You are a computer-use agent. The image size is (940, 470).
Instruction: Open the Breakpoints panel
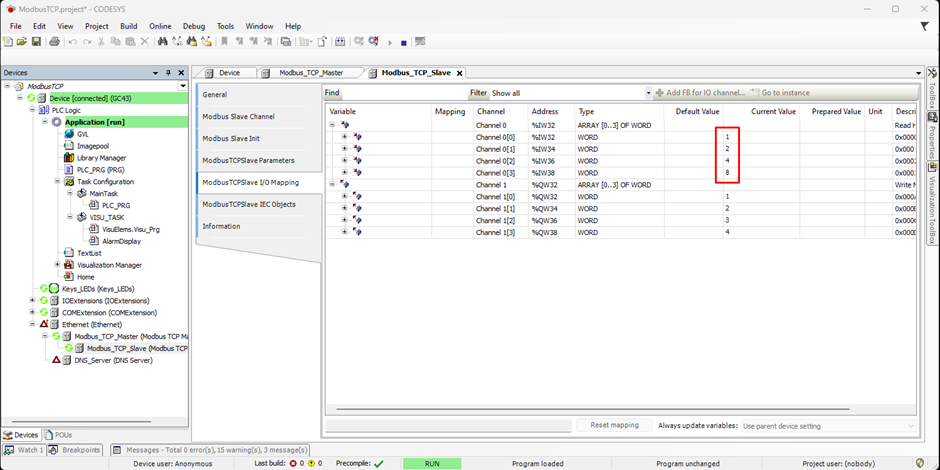76,450
